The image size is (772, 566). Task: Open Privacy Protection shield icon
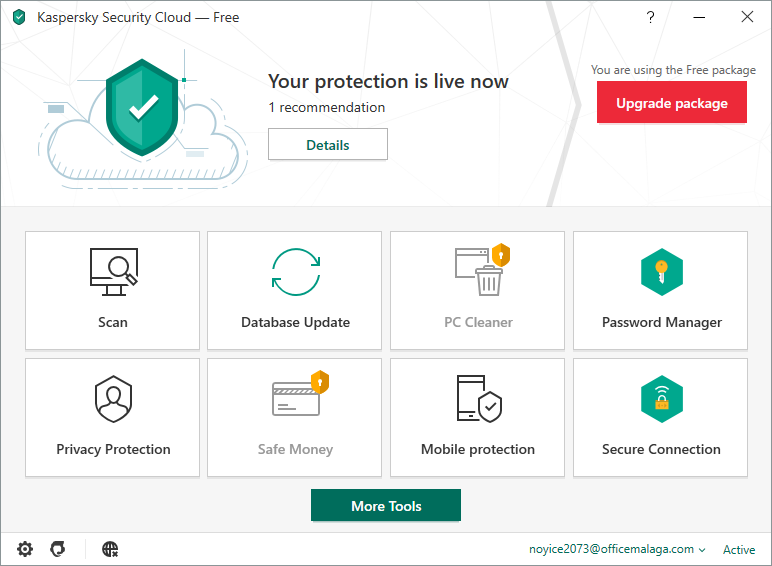coord(113,399)
